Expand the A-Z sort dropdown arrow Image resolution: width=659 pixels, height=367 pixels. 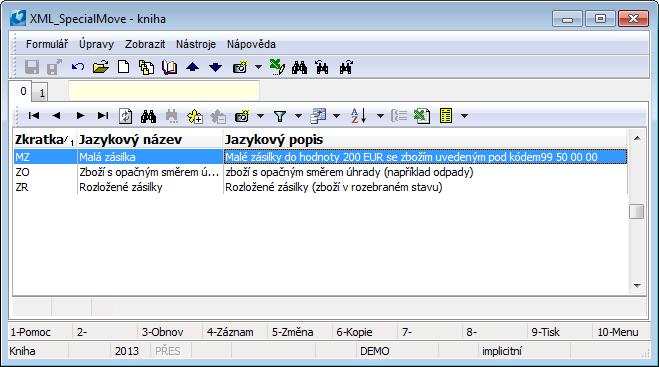380,116
